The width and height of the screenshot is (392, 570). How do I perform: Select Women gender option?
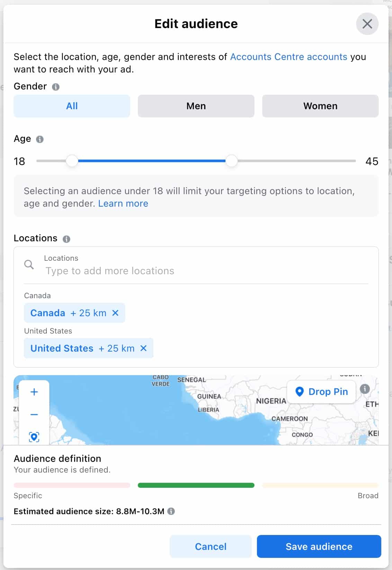(x=320, y=106)
